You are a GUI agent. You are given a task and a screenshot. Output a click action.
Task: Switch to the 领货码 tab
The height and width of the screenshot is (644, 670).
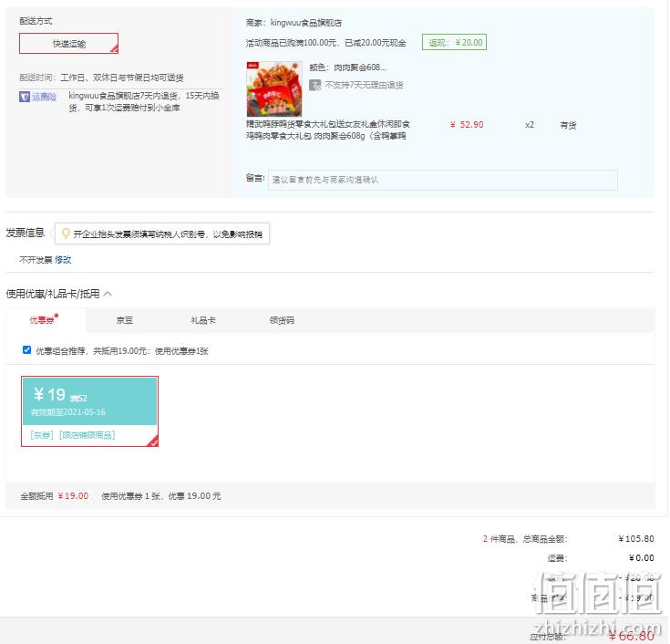(282, 320)
